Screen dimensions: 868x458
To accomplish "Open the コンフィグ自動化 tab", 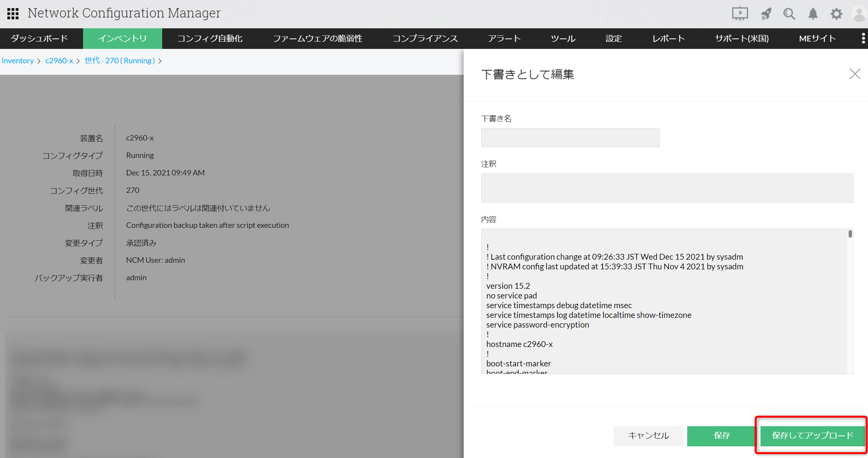I will tap(210, 38).
